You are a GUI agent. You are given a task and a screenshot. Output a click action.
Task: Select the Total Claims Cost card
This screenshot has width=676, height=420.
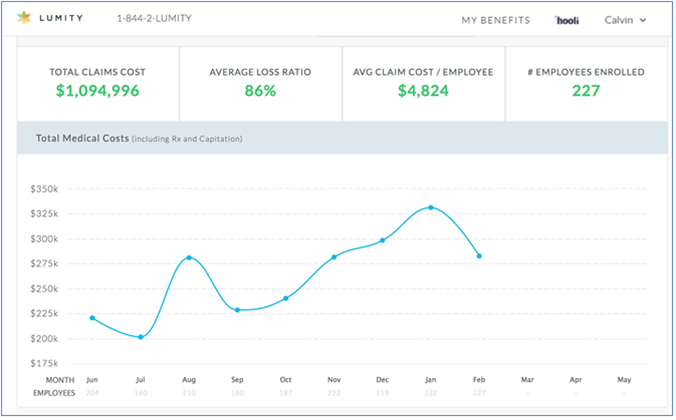point(98,83)
